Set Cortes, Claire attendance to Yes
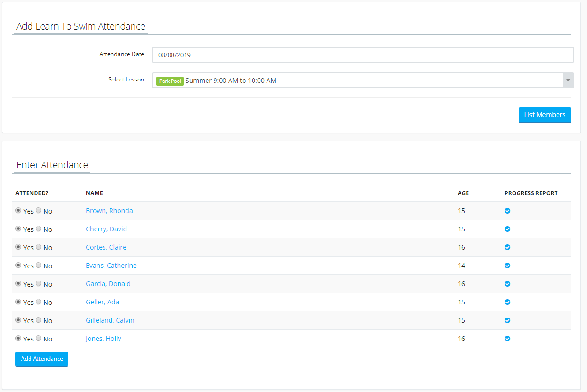 tap(18, 247)
